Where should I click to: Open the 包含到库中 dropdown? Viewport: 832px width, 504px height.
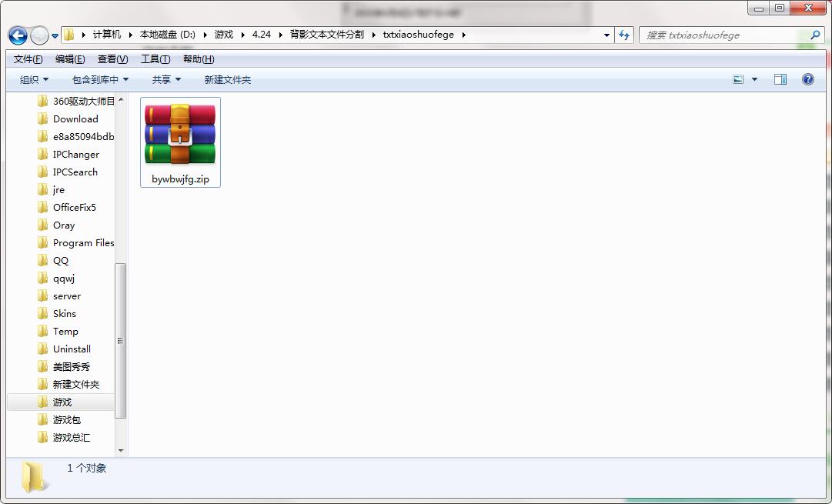click(x=100, y=79)
